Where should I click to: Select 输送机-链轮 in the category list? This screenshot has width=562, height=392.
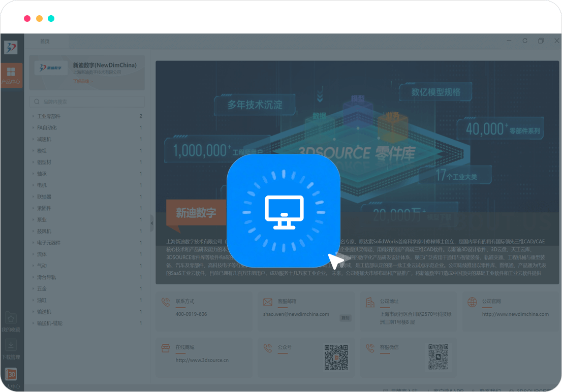(50, 323)
